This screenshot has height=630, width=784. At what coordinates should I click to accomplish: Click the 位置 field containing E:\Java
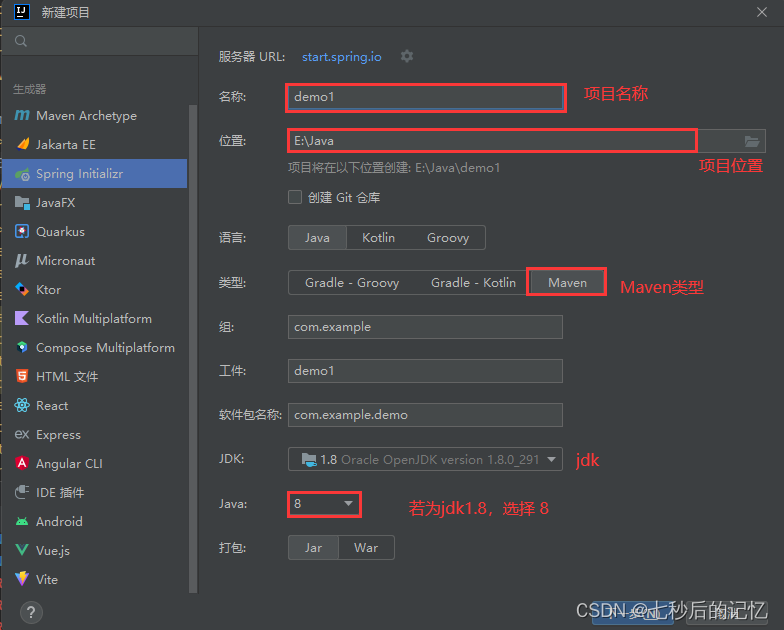(492, 141)
